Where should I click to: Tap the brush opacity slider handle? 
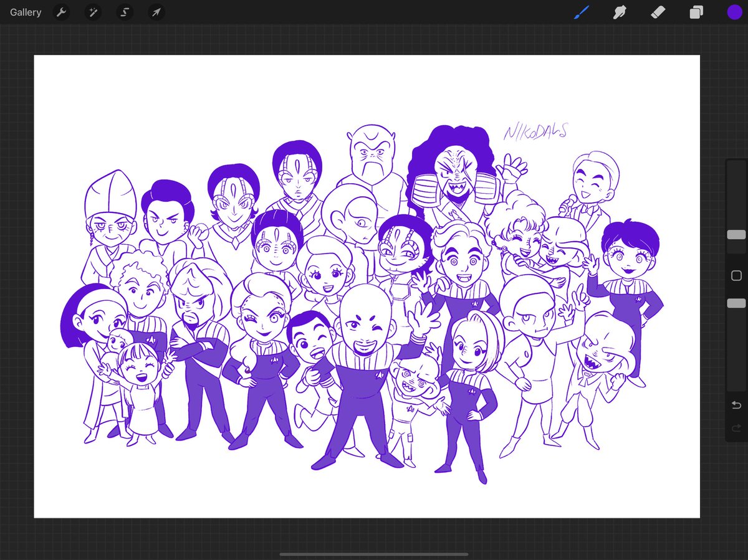(736, 303)
